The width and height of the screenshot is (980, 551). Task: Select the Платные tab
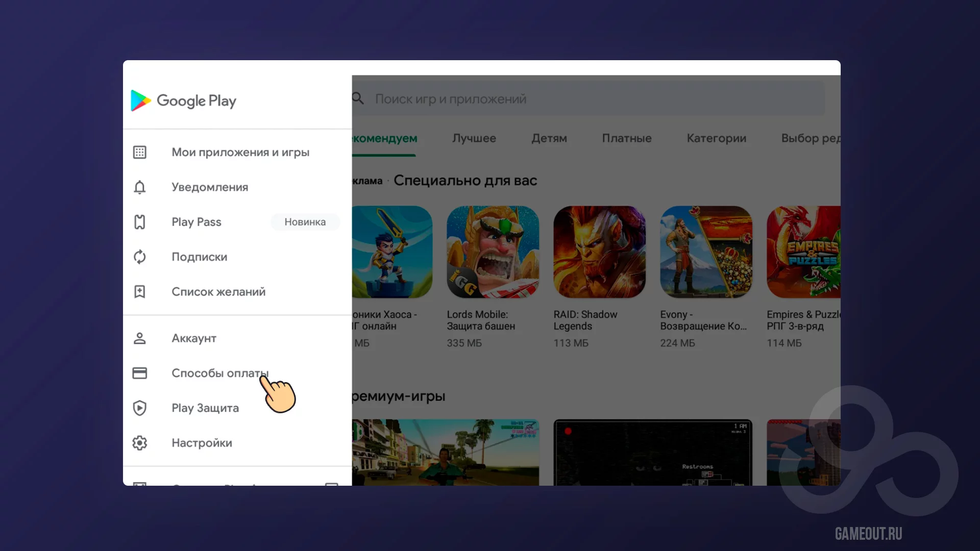coord(626,138)
